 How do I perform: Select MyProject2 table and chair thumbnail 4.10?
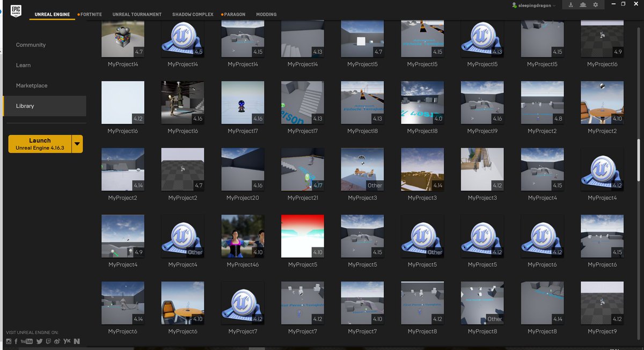(602, 103)
